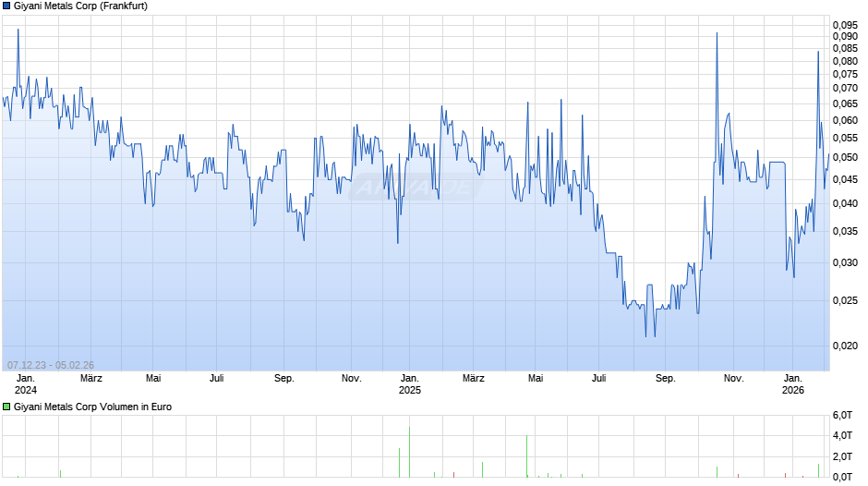Click the tallest green volume bar at Jan. 2025

(410, 452)
